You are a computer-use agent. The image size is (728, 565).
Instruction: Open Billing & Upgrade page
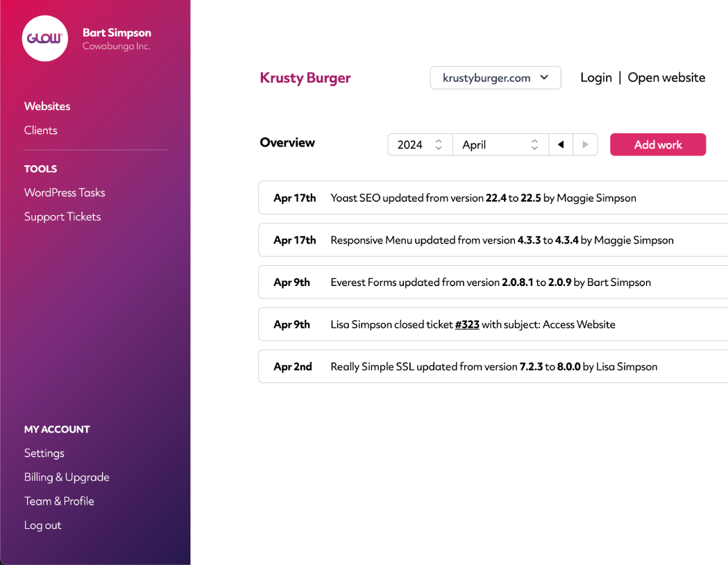[67, 478]
